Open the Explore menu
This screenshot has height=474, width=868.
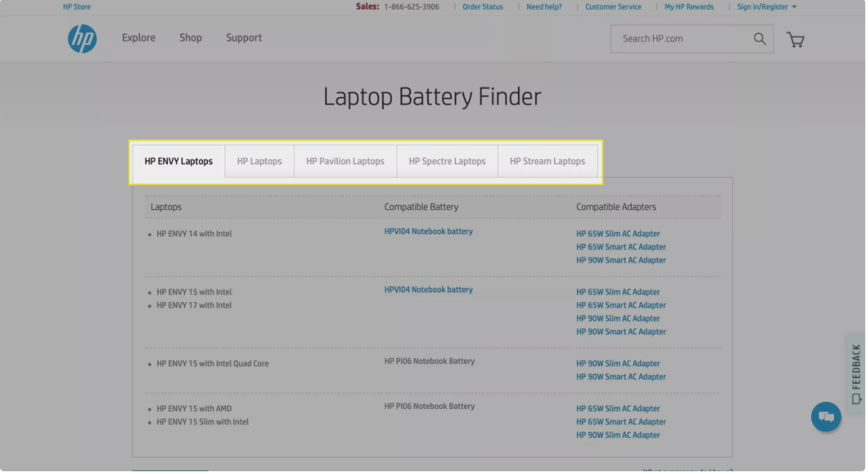pos(138,38)
